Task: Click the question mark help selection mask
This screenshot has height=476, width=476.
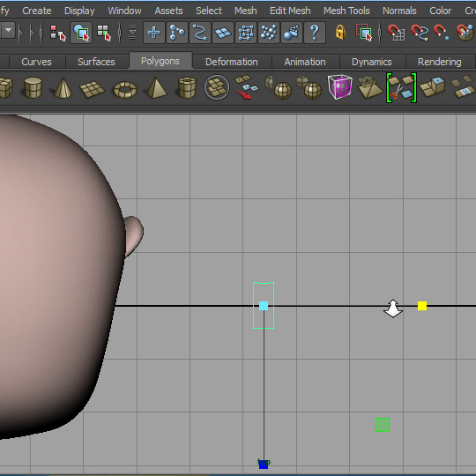Action: tap(315, 33)
